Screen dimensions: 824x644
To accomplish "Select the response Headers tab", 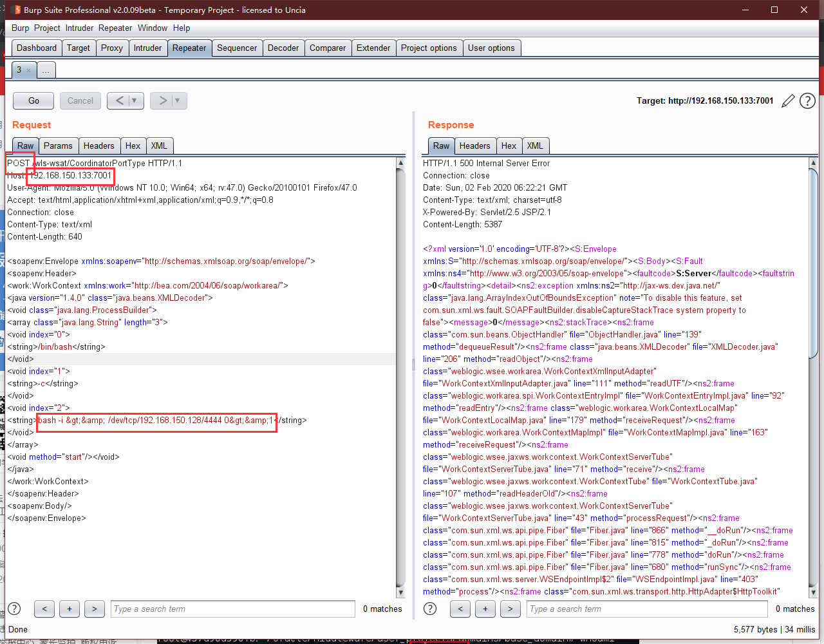I will tap(475, 146).
